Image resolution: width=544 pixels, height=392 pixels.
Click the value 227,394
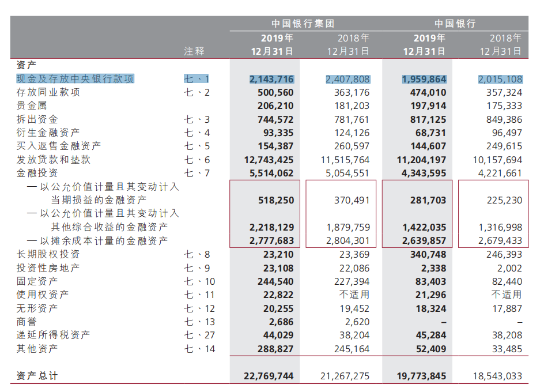tap(352, 281)
